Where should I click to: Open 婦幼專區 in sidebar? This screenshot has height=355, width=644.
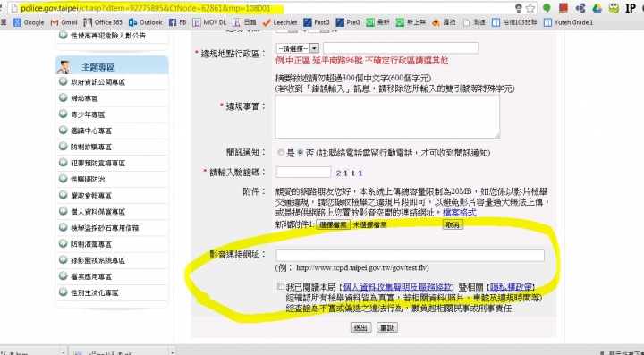84,98
